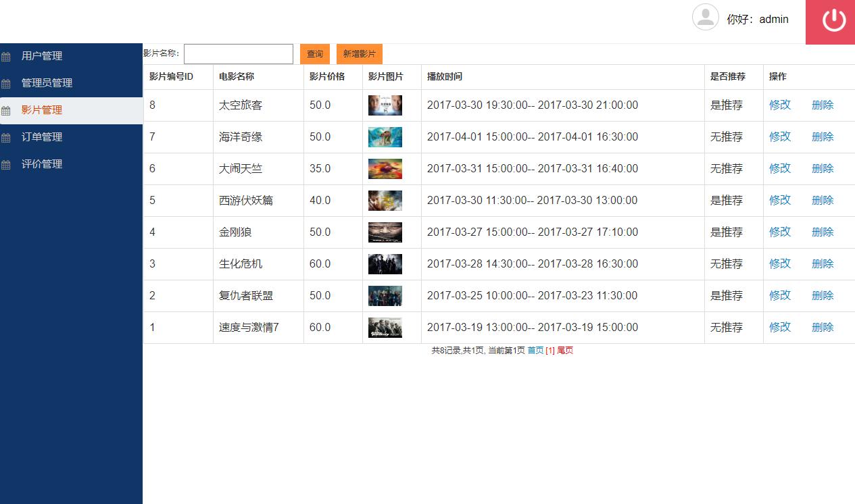
Task: Select the 影片管理 menu item
Action: point(71,110)
